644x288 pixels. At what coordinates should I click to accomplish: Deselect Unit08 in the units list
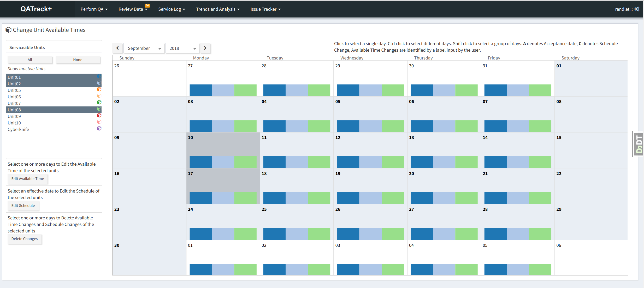pyautogui.click(x=54, y=110)
